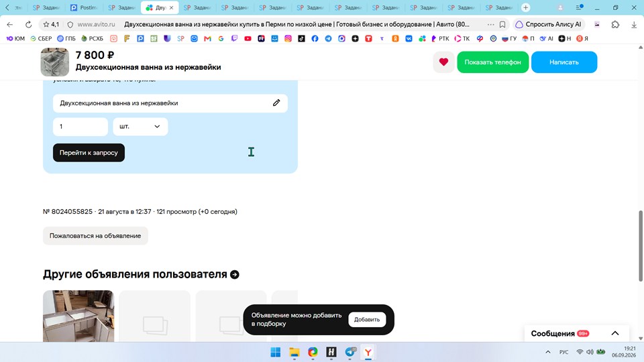Screen dimensions: 644x362
Task: Open volume control in system tray
Action: [590, 352]
